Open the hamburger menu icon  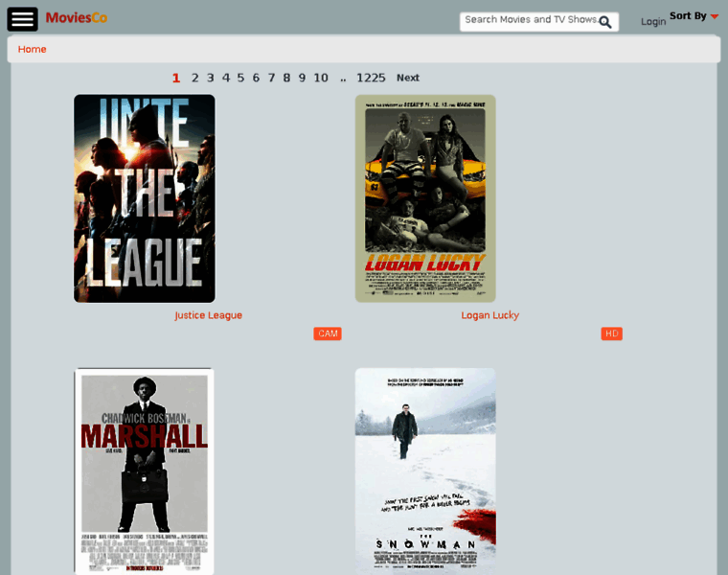(x=22, y=19)
